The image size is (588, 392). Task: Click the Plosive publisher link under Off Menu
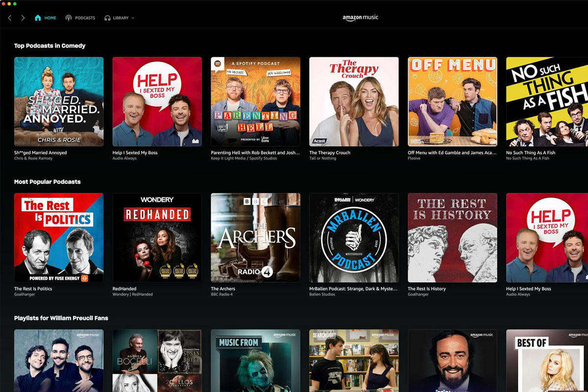click(x=414, y=158)
